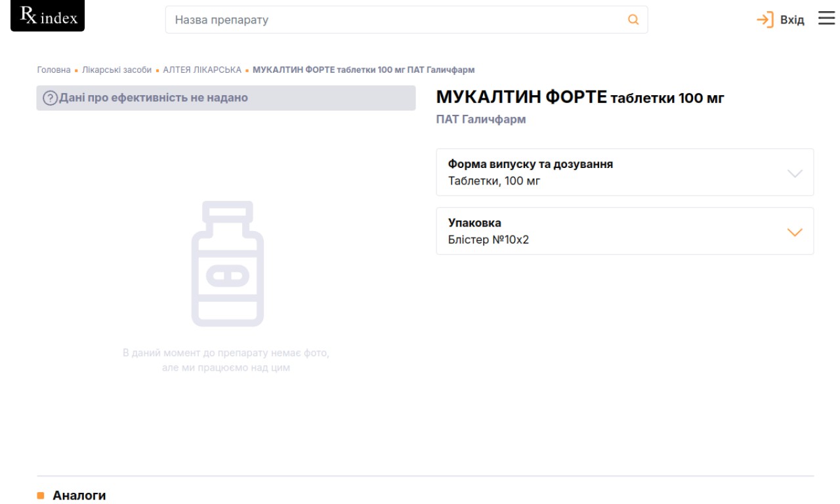Open 'Лікарські засоби' breadcrumb link
The image size is (840, 504).
(117, 70)
